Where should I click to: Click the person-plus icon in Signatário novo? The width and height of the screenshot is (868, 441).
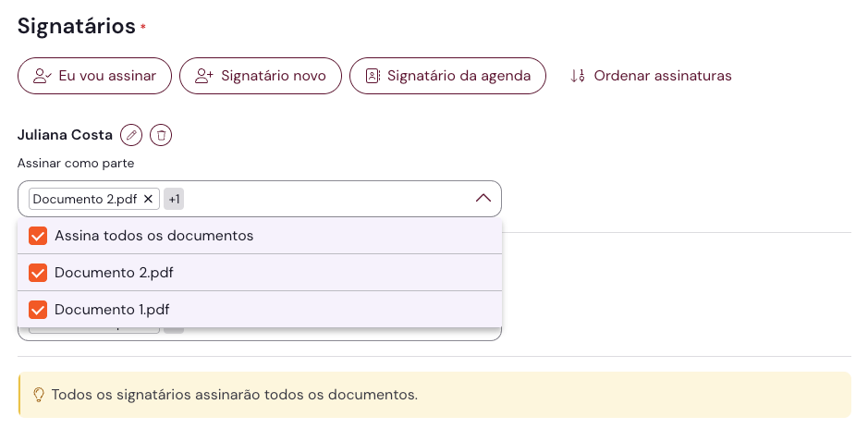204,76
